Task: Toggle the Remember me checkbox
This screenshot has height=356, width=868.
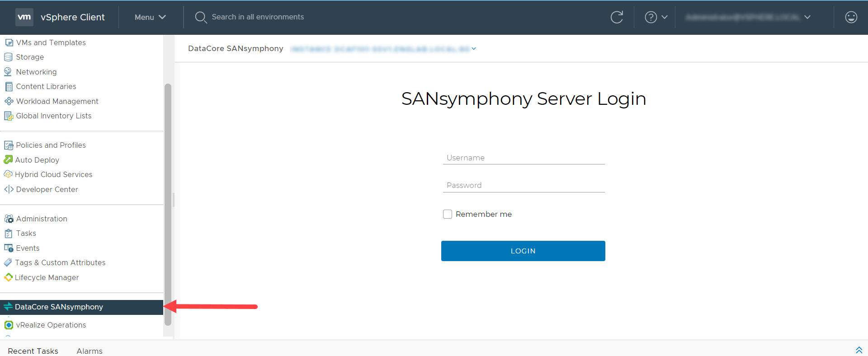Action: (448, 214)
